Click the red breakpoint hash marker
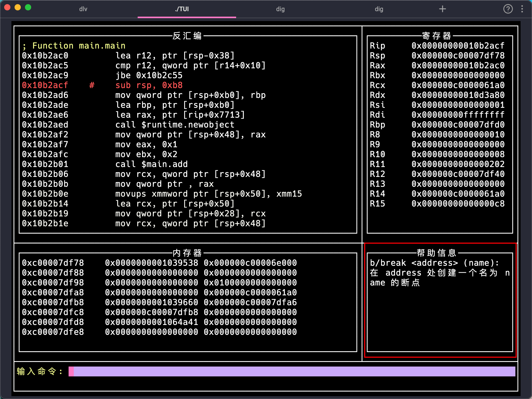Viewport: 532px width, 399px height. click(92, 85)
